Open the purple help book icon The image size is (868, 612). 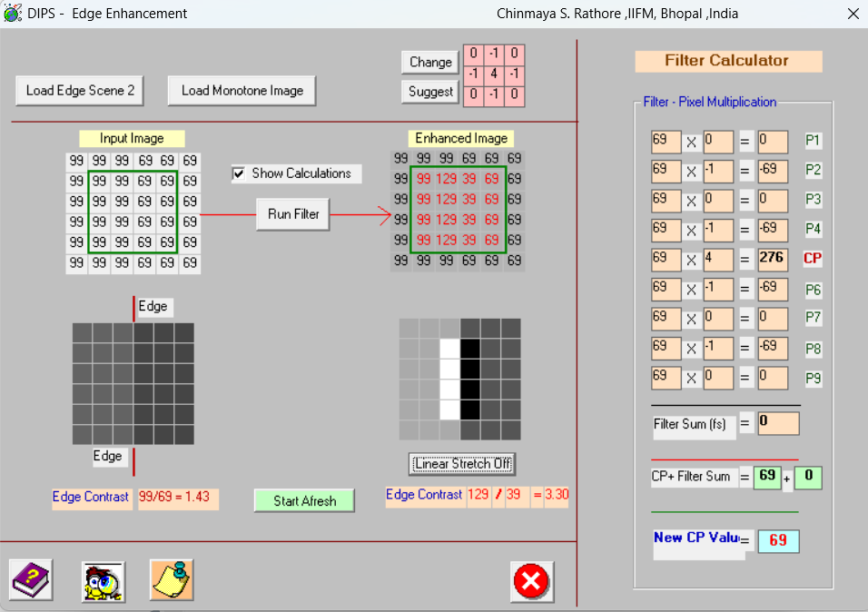coord(31,579)
